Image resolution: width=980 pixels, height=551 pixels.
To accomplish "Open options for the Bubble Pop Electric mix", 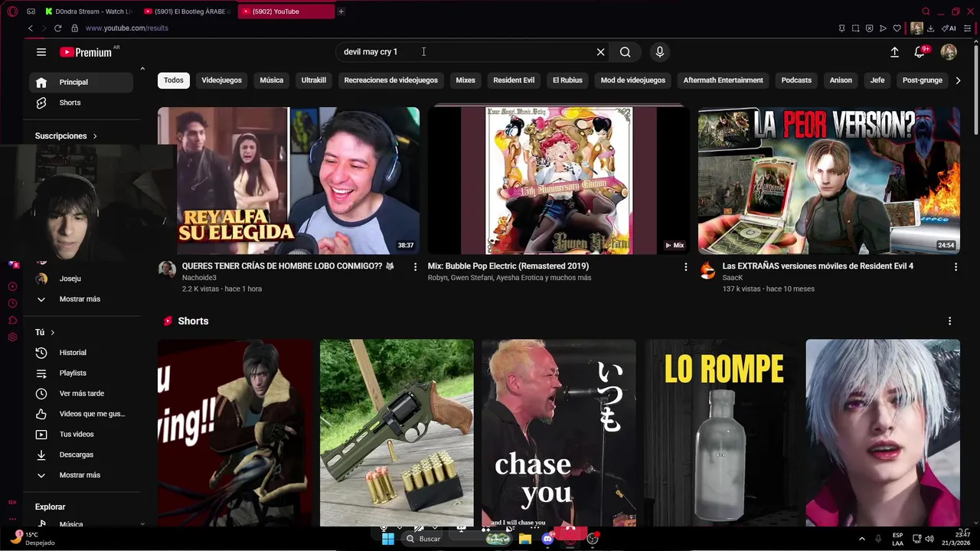I will click(x=686, y=266).
